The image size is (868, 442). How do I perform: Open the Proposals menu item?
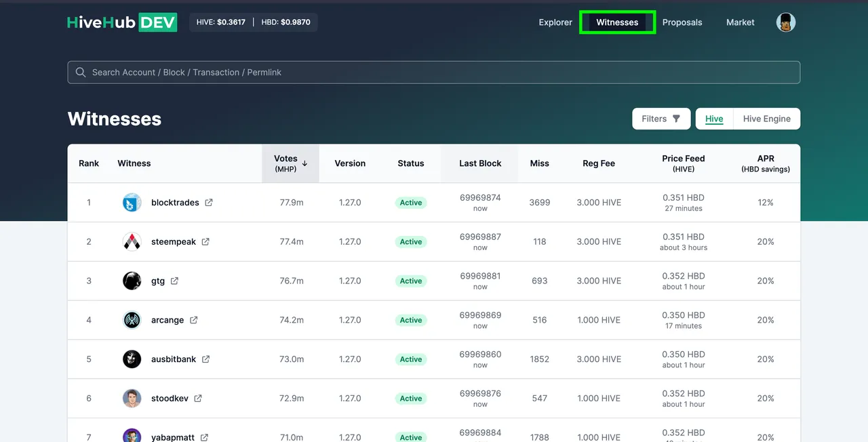tap(682, 22)
